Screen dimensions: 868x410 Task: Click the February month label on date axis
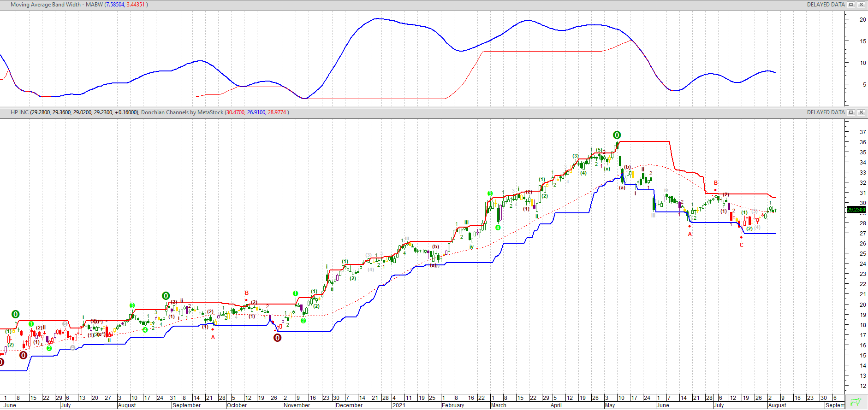pyautogui.click(x=452, y=405)
